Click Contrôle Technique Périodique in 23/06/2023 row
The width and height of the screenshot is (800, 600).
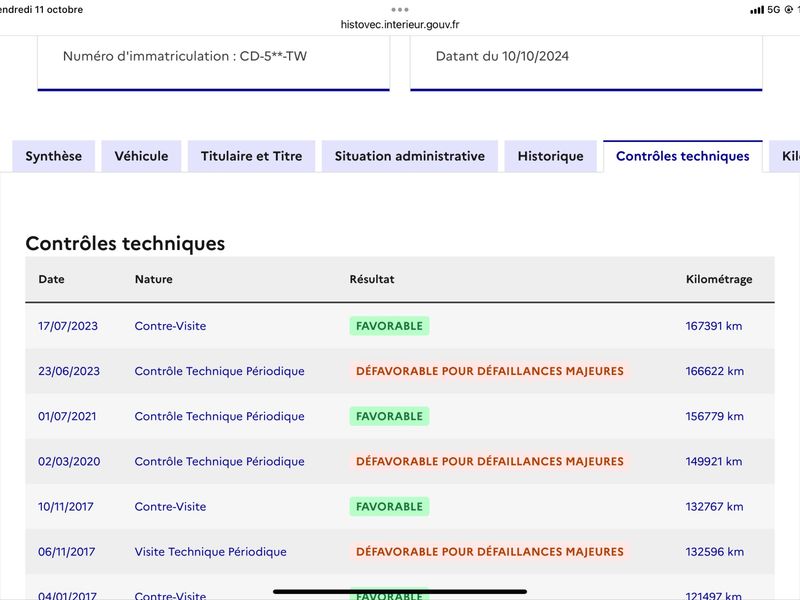(219, 371)
